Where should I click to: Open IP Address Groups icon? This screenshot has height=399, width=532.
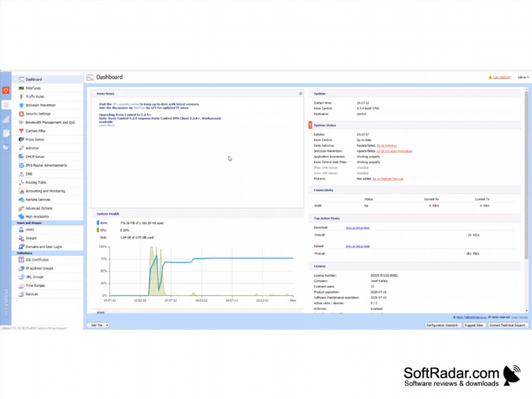21,268
